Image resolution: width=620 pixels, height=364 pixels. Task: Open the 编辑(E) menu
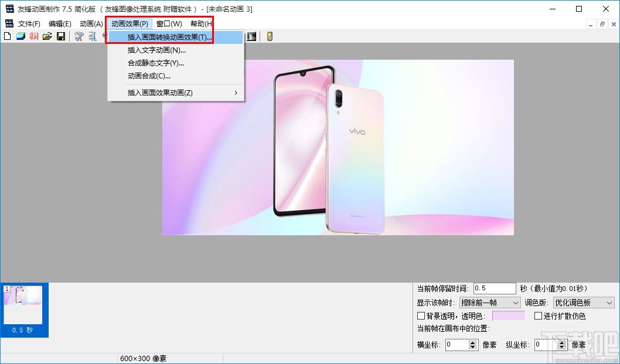60,23
